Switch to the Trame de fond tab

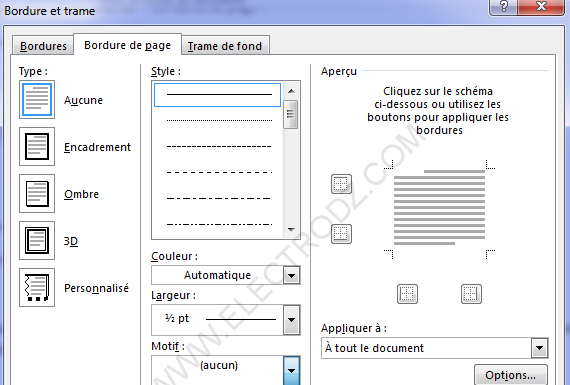point(225,46)
